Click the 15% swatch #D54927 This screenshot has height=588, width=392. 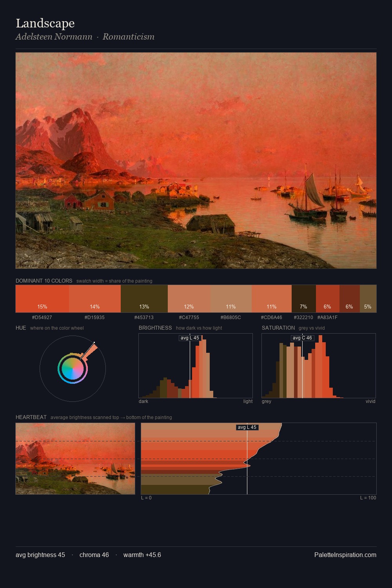(x=42, y=299)
